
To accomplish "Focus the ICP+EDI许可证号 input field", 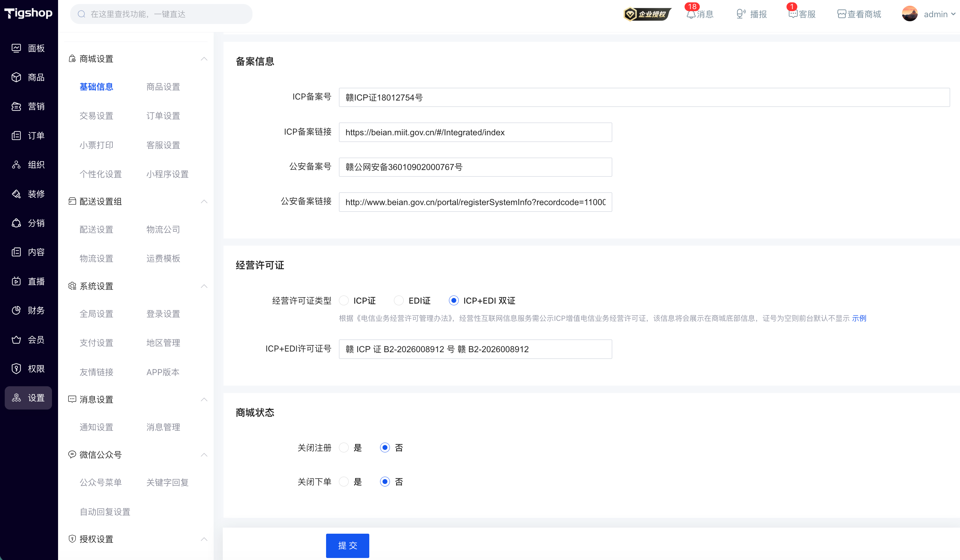I will pos(475,349).
